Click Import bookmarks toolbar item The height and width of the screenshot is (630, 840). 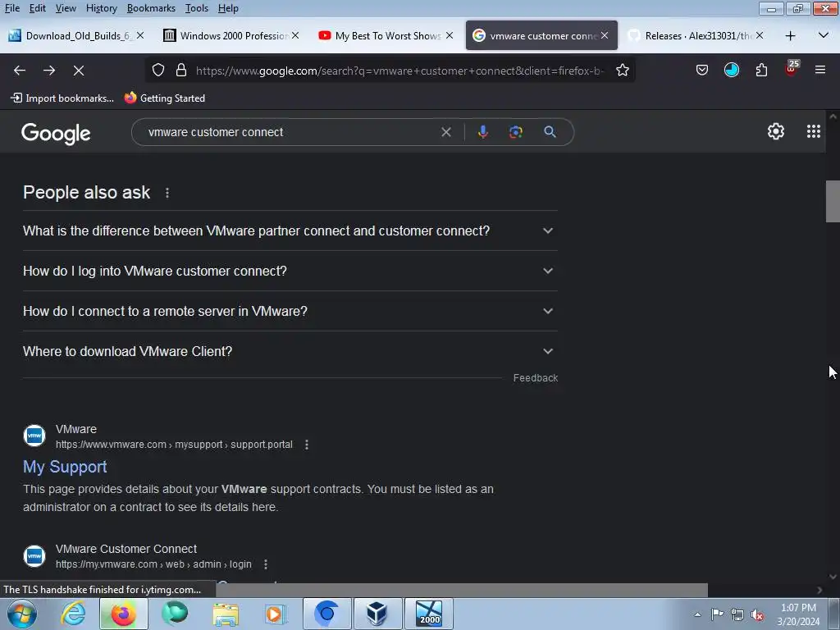(62, 98)
